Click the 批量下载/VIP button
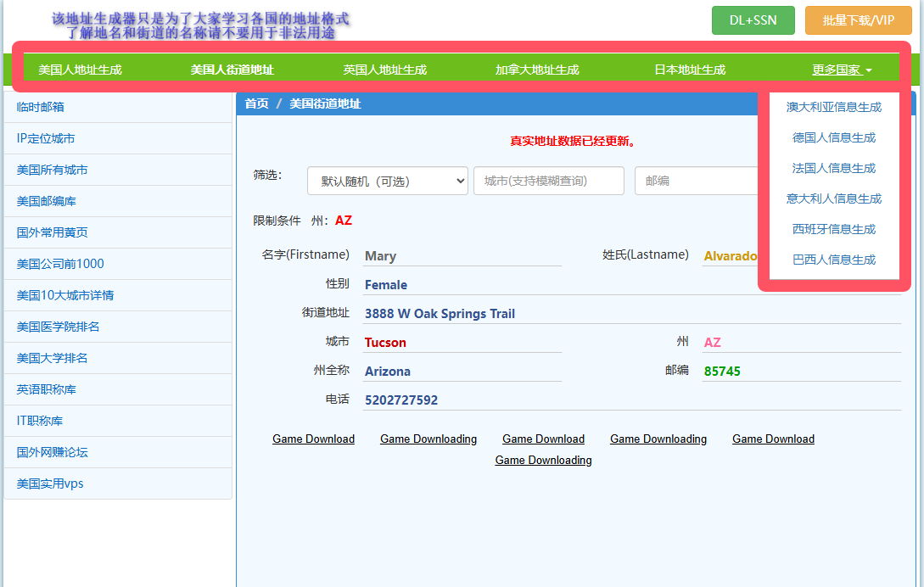Viewport: 924px width, 587px height. point(858,20)
